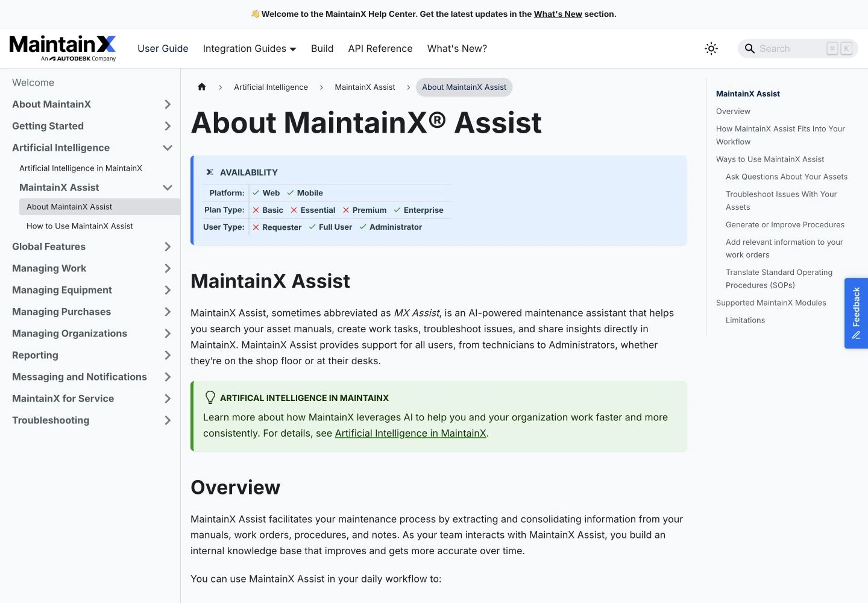Screen dimensions: 868x603
Task: Jump to Limitations in contents
Action: 745,320
